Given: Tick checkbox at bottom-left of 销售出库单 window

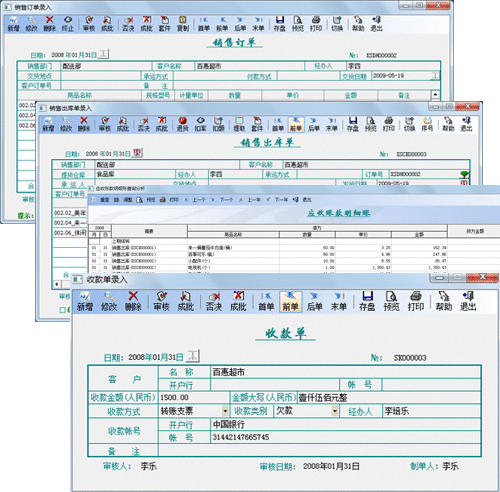Looking at the screenshot, I should (x=62, y=310).
